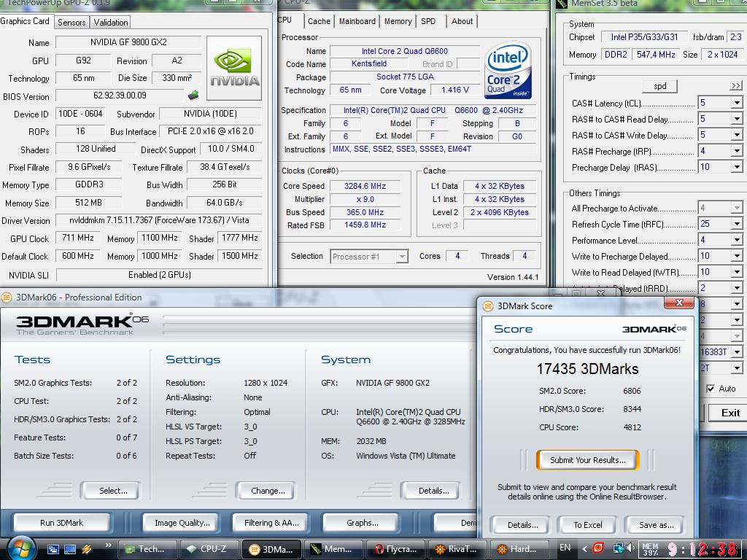Click the Intel Core 2 Quad logo in CPU-Z
Viewport: 747px width, 560px height.
click(x=508, y=69)
